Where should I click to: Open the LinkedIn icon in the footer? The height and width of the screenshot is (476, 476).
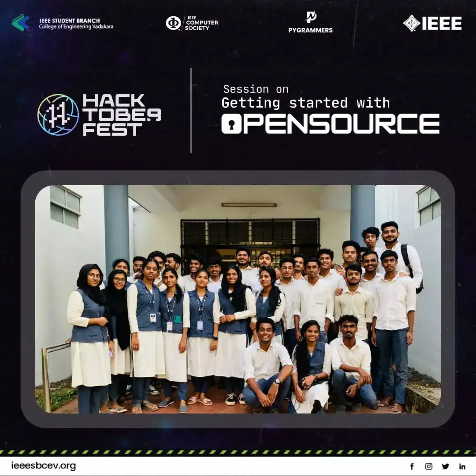pos(462,466)
